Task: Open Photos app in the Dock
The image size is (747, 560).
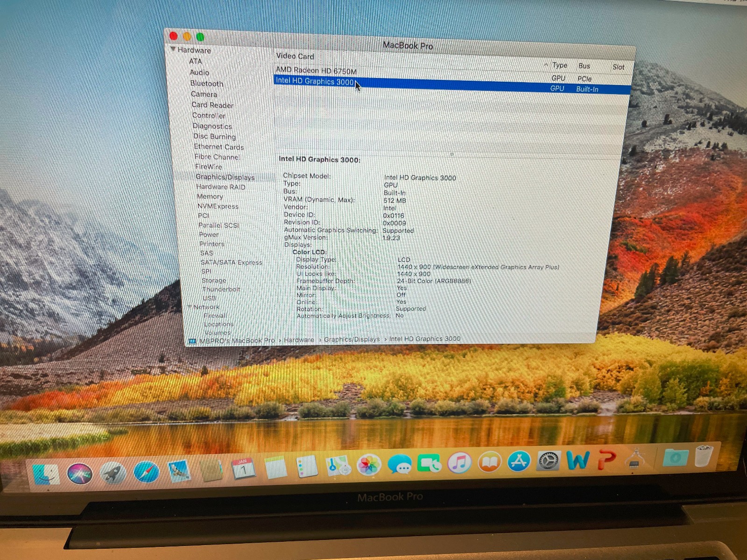Action: [369, 465]
